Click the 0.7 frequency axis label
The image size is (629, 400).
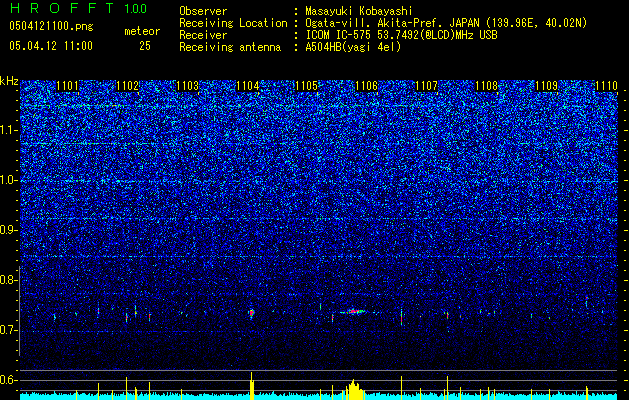pos(9,330)
